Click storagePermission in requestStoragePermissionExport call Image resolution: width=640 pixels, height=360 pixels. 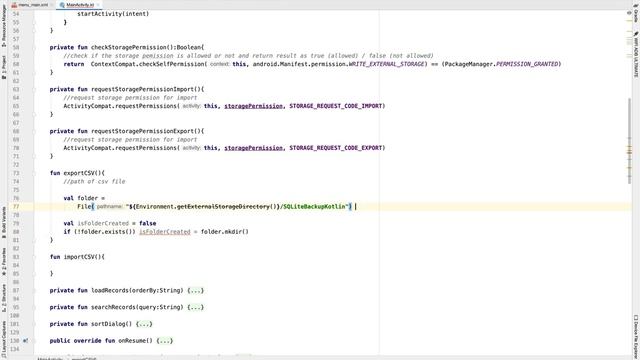coord(253,148)
